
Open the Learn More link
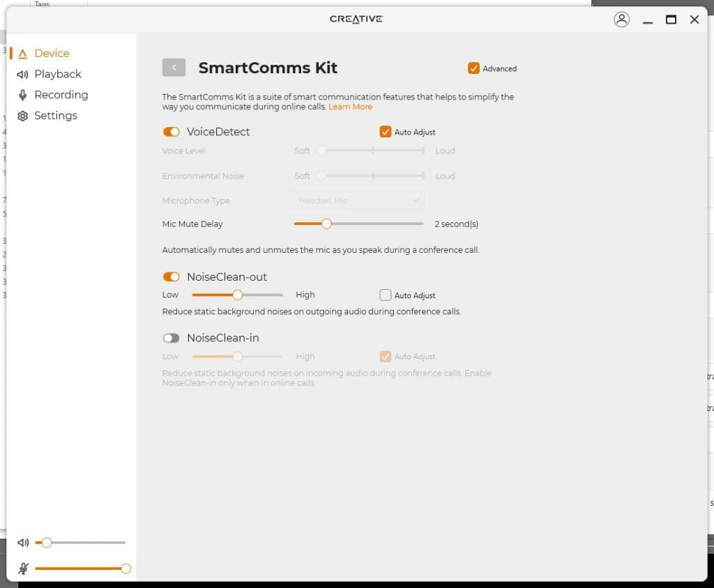point(351,107)
